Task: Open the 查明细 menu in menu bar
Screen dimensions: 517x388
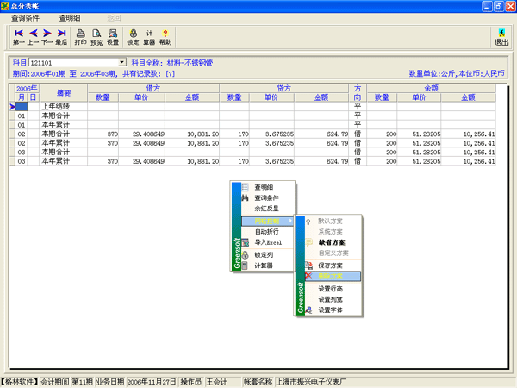Action: click(70, 18)
